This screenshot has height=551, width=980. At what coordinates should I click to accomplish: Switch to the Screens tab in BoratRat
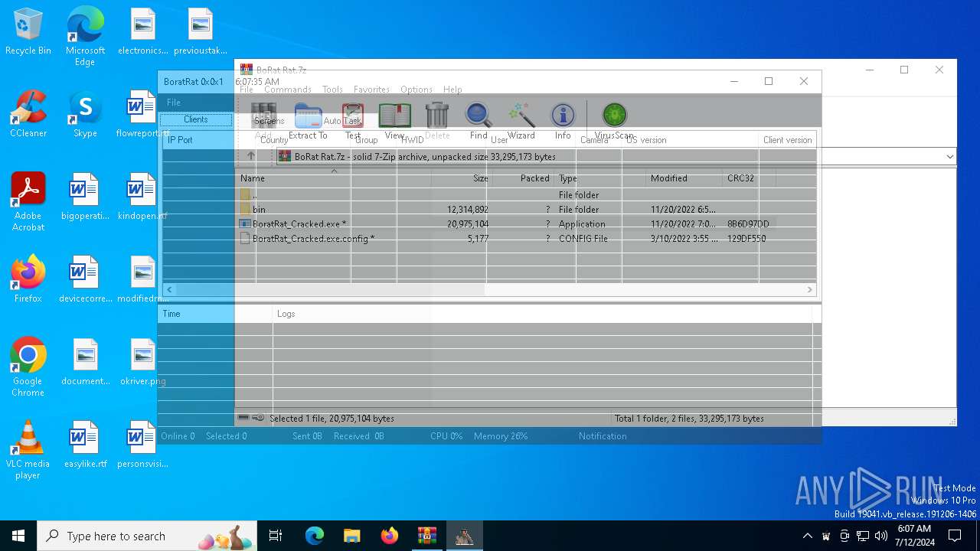point(269,120)
